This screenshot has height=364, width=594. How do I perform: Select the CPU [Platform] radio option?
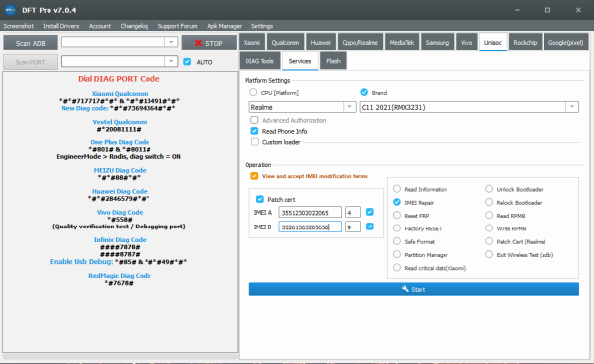click(253, 92)
